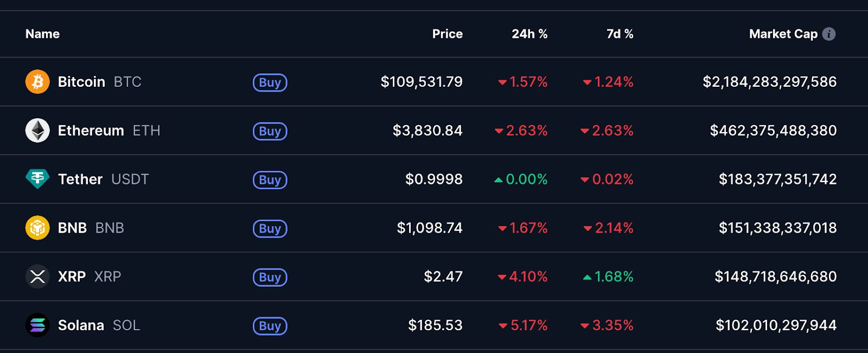Open the Bitcoin name link

pos(81,82)
